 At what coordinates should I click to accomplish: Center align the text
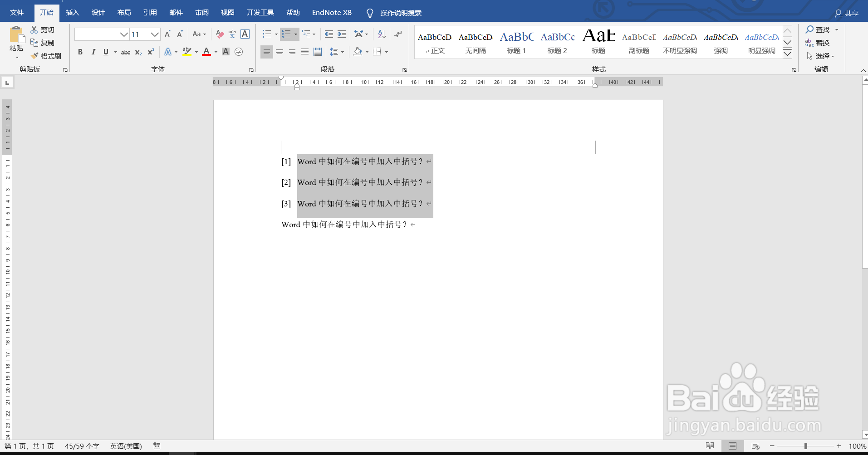point(280,52)
